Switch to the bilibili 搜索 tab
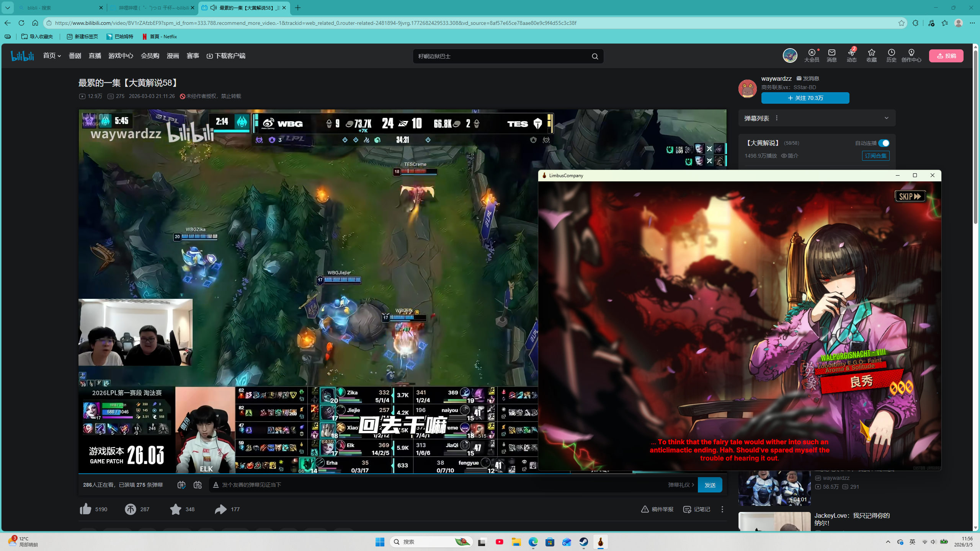Image resolution: width=980 pixels, height=551 pixels. (57, 8)
